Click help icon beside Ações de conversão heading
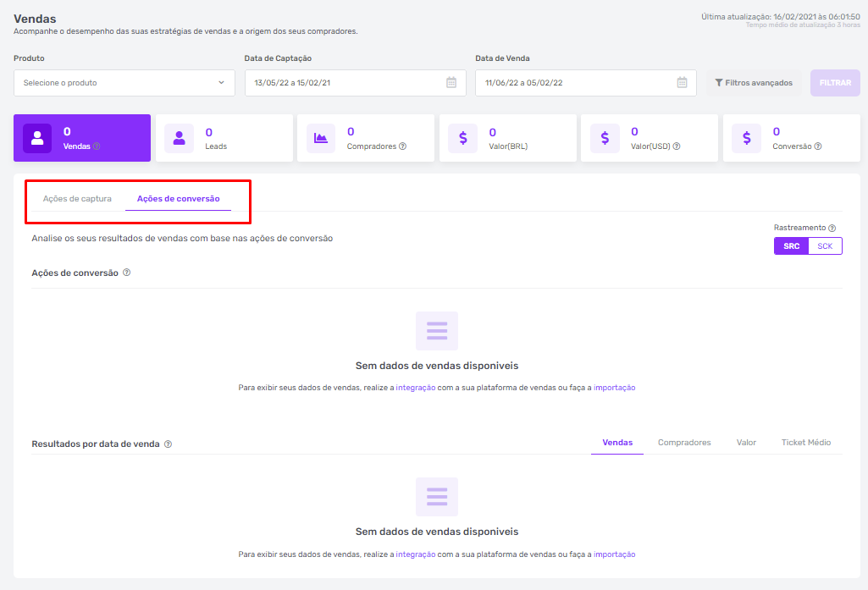Image resolution: width=868 pixels, height=590 pixels. pyautogui.click(x=127, y=273)
